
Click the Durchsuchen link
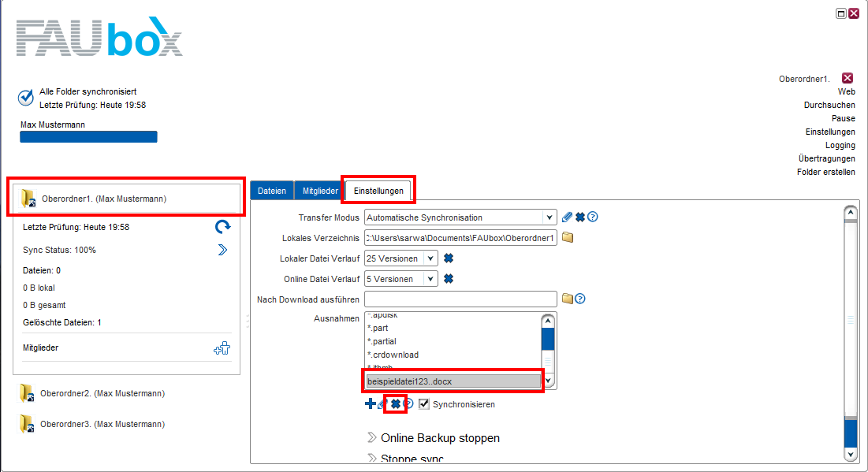829,105
